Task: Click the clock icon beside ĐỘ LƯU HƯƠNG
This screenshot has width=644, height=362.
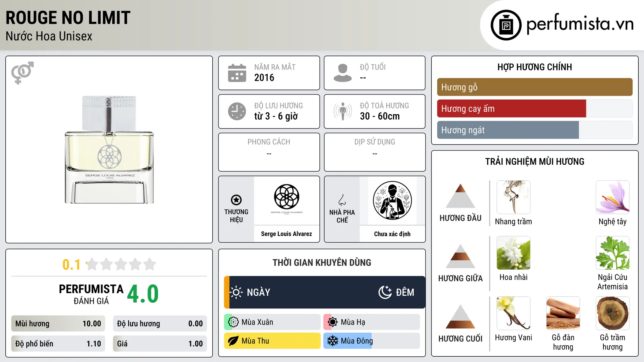Action: 237,111
